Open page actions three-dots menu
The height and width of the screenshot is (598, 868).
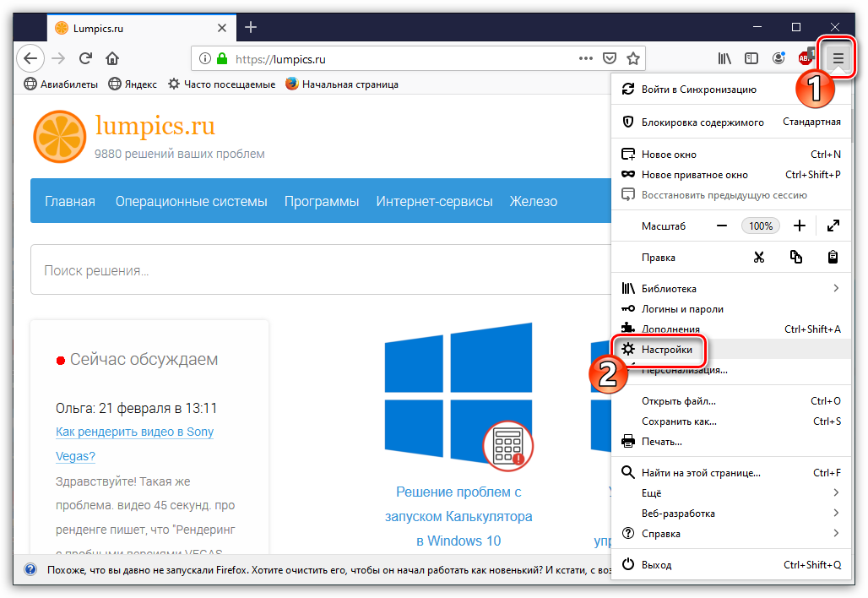coord(586,58)
